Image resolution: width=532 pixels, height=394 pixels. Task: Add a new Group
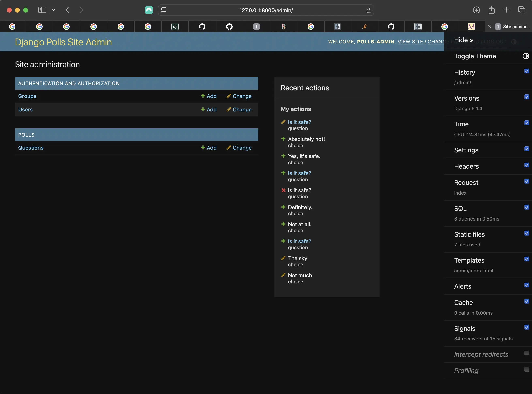pyautogui.click(x=208, y=96)
